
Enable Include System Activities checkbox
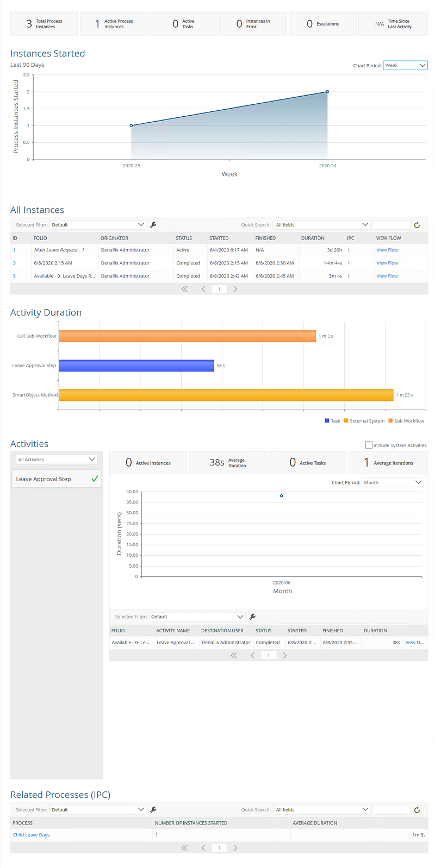(x=369, y=445)
